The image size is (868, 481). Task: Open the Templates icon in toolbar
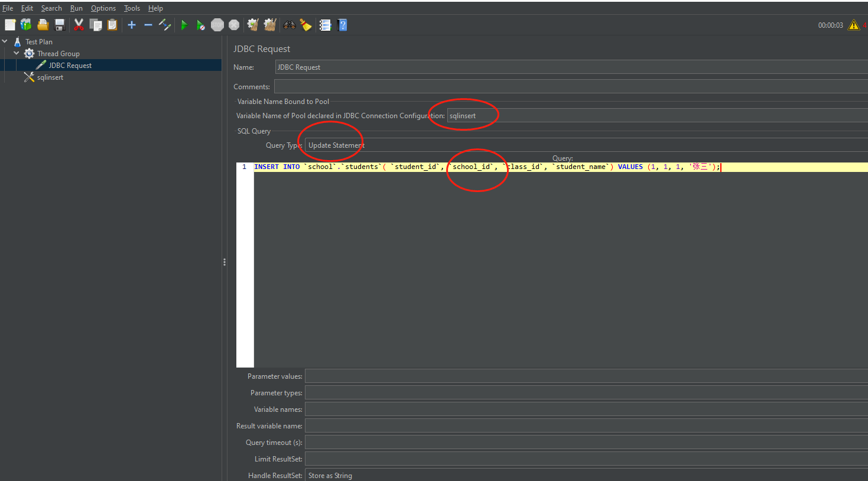point(26,25)
